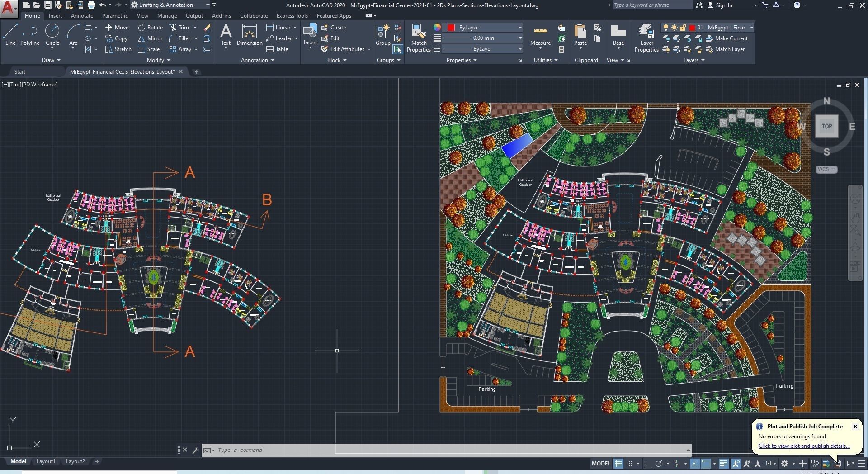Click the Plot printer icon in quick access
Viewport: 868px width, 474px height.
(91, 5)
